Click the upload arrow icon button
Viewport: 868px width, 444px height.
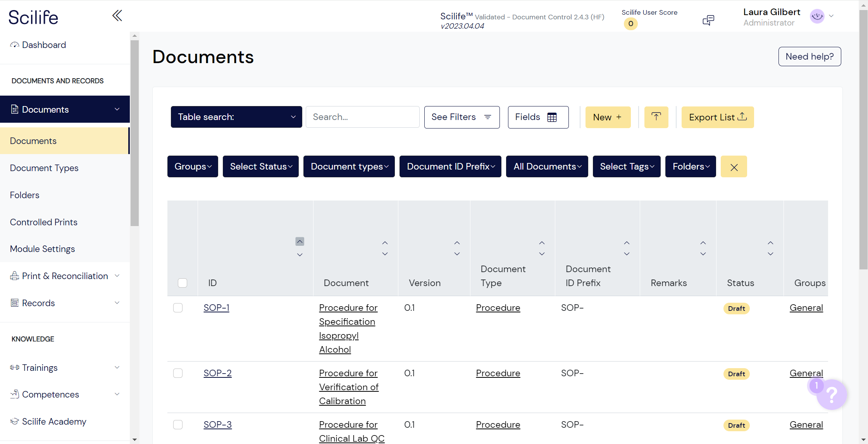tap(656, 117)
